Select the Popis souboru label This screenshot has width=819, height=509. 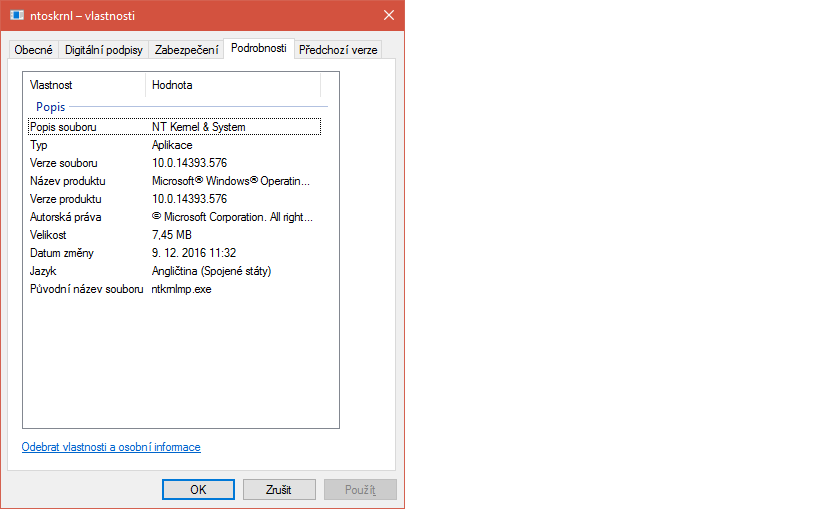coord(63,127)
